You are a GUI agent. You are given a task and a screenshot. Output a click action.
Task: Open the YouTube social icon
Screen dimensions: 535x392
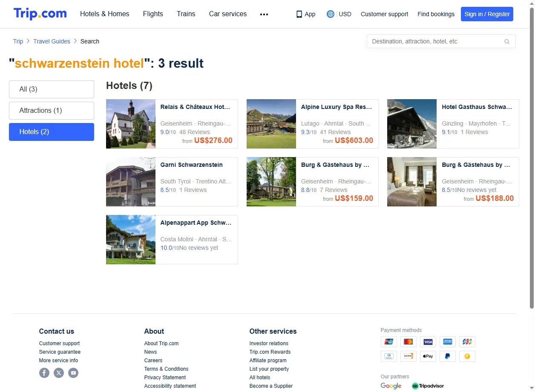73,373
